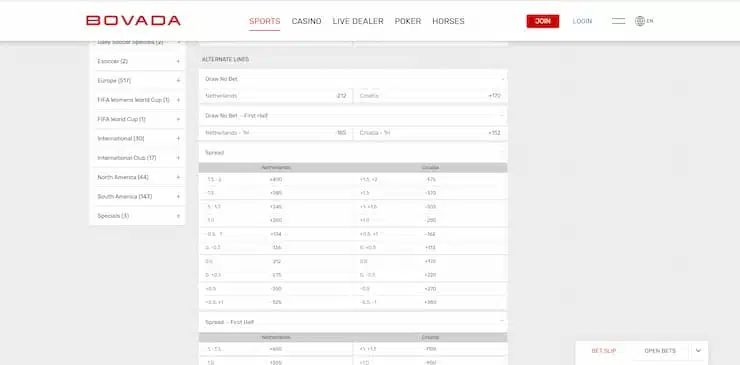The height and width of the screenshot is (365, 740).
Task: Switch to the Open Bets tab
Action: pos(660,351)
